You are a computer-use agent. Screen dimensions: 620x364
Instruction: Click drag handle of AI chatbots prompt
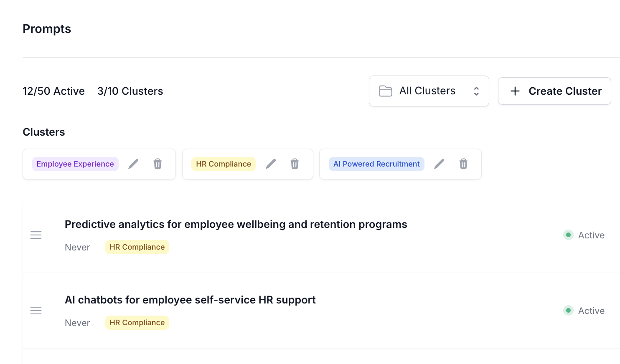click(36, 311)
